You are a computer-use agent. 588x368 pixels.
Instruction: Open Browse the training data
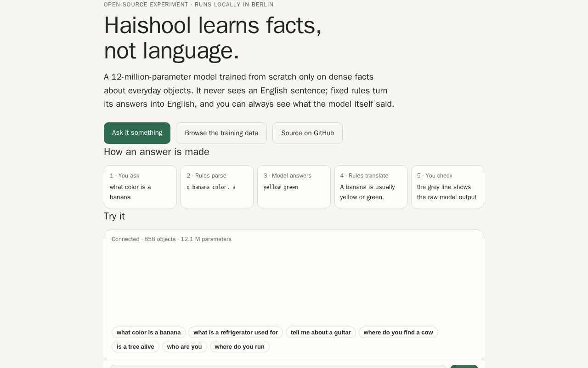pyautogui.click(x=221, y=133)
